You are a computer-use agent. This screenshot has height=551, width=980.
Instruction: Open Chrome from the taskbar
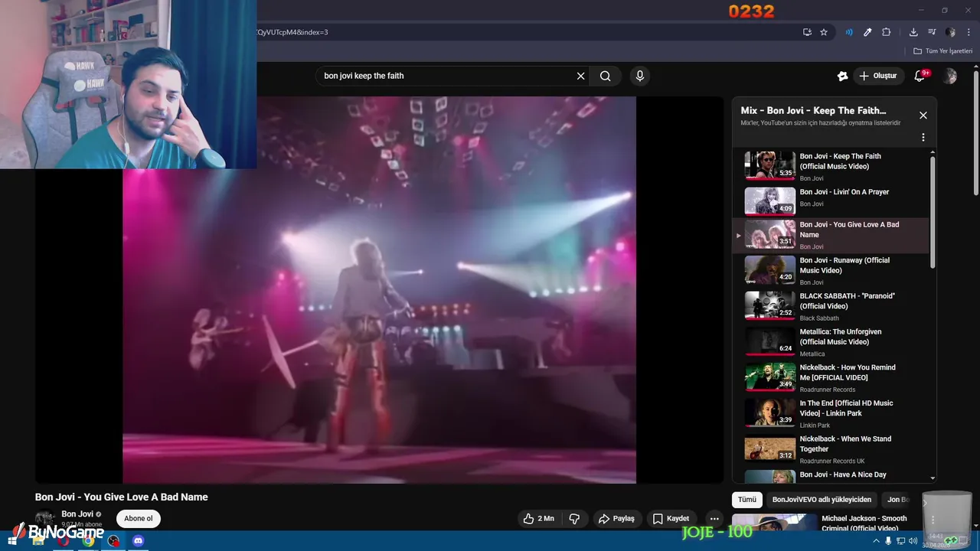(88, 541)
